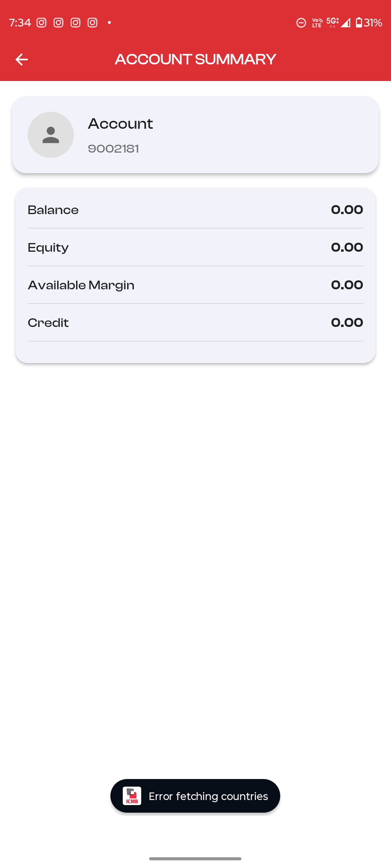
Task: Tap the back arrow in the header
Action: click(x=22, y=59)
